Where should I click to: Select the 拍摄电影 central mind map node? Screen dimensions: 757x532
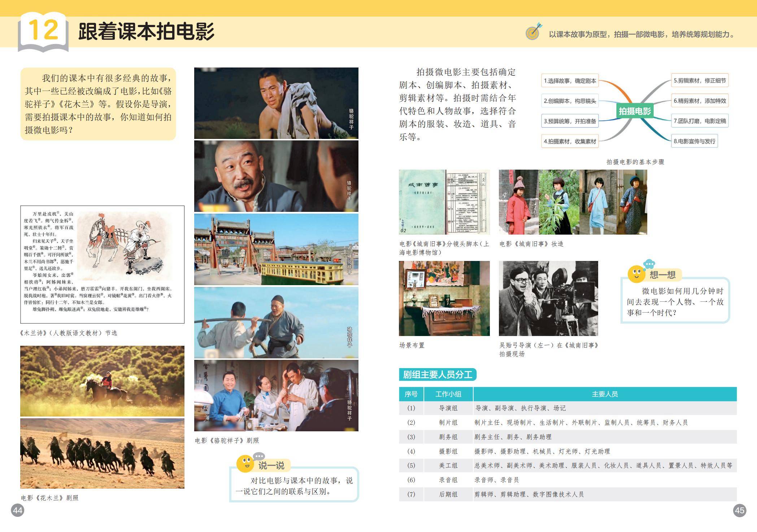point(634,111)
